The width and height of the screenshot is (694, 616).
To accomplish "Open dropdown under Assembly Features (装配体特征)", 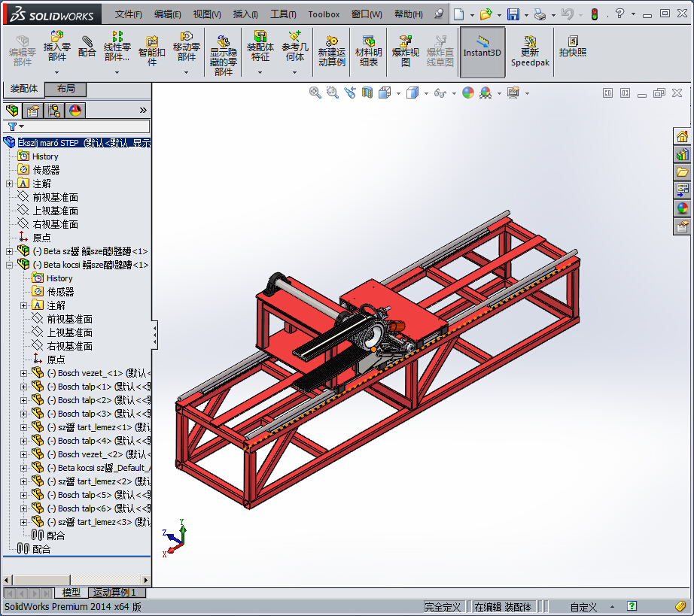I will pyautogui.click(x=260, y=72).
